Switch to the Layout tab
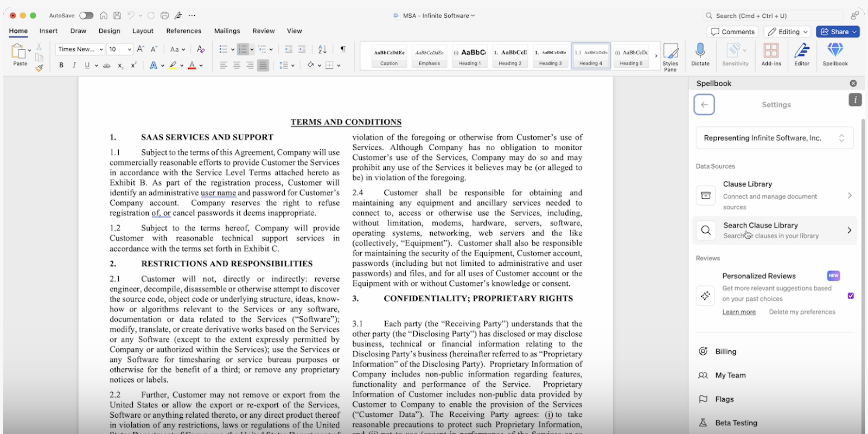Image resolution: width=868 pixels, height=434 pixels. [x=143, y=31]
